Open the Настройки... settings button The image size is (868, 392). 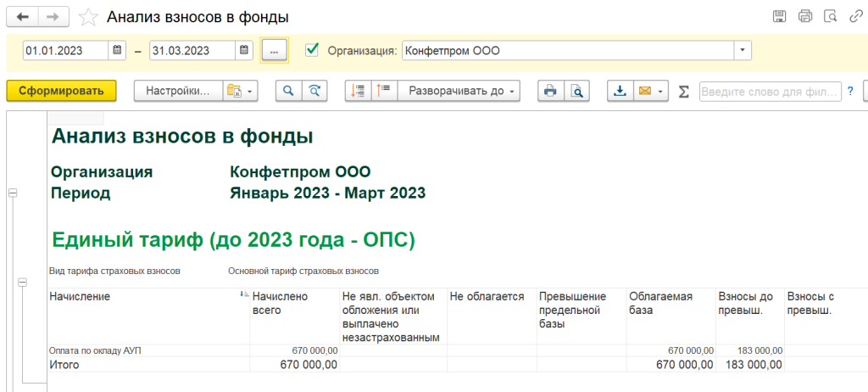[x=177, y=91]
